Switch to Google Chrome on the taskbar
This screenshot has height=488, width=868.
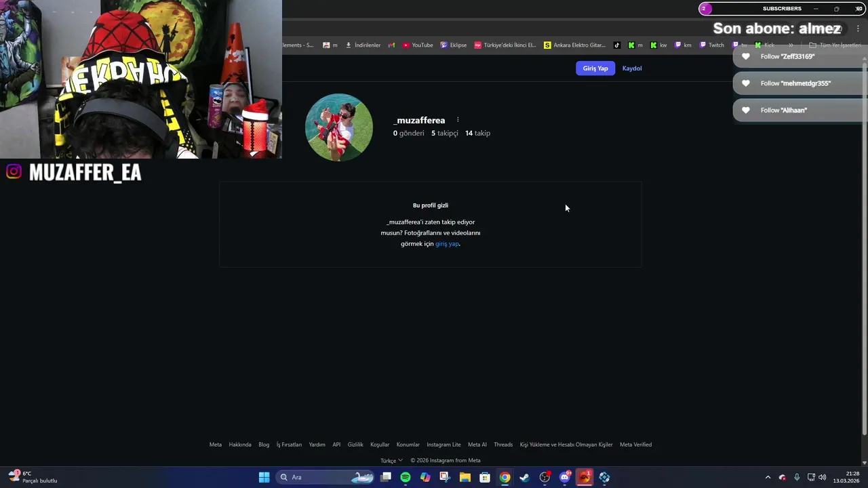tap(505, 477)
